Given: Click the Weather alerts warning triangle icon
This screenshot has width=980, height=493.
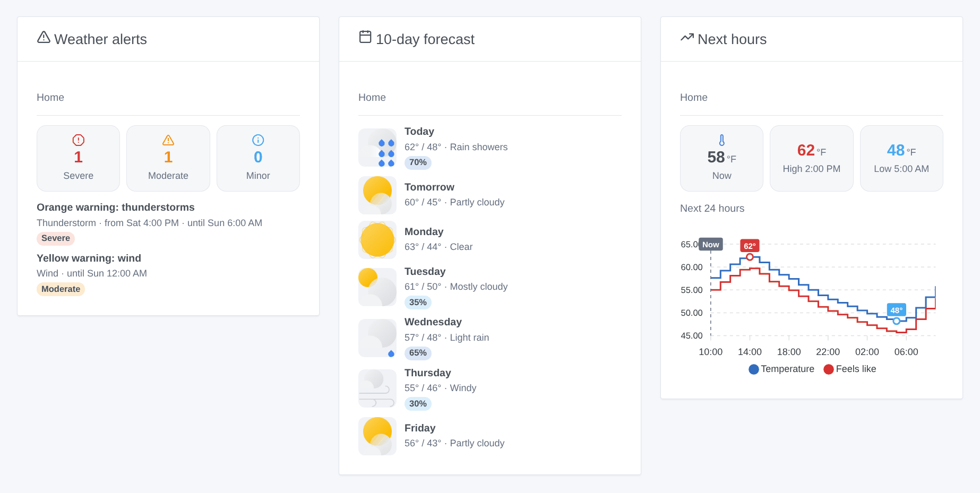Looking at the screenshot, I should pos(44,37).
